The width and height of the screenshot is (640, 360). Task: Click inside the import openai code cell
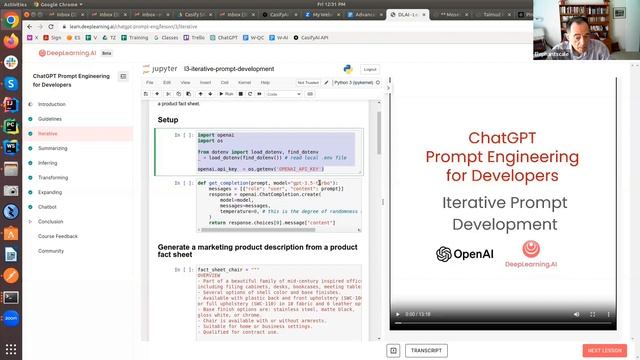[279, 152]
